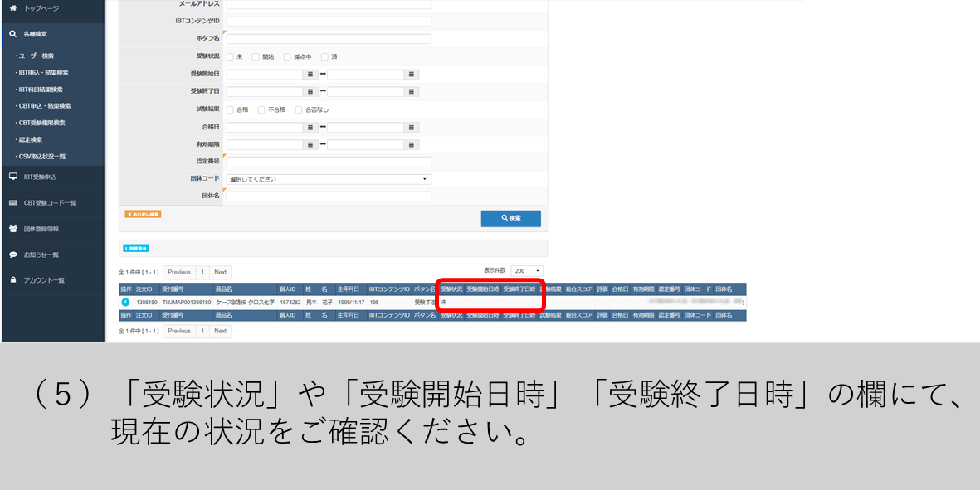The height and width of the screenshot is (490, 980).
Task: Click Previous above the results table
Action: point(178,273)
